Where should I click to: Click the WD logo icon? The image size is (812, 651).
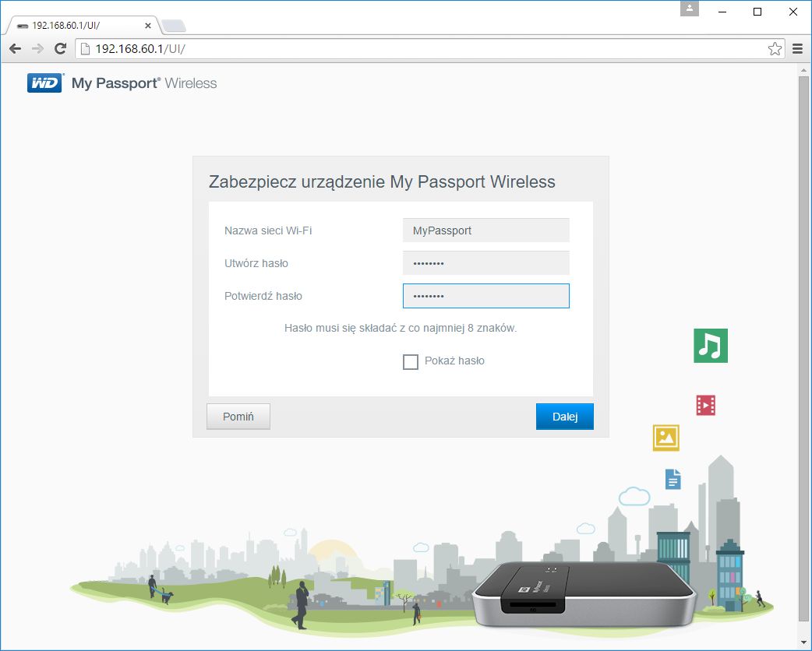click(x=44, y=83)
